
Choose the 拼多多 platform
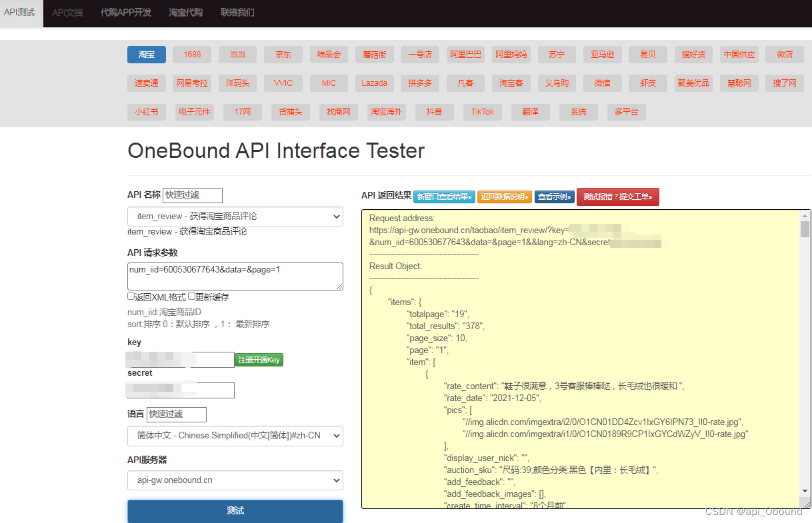pyautogui.click(x=420, y=83)
